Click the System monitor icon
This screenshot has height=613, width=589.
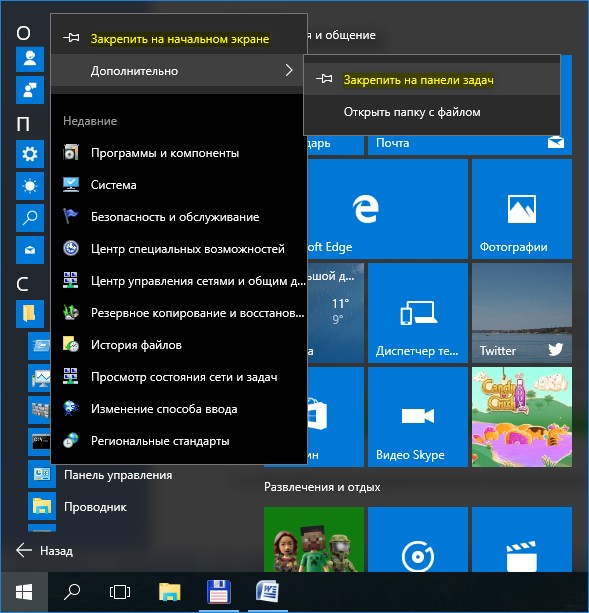click(x=71, y=185)
